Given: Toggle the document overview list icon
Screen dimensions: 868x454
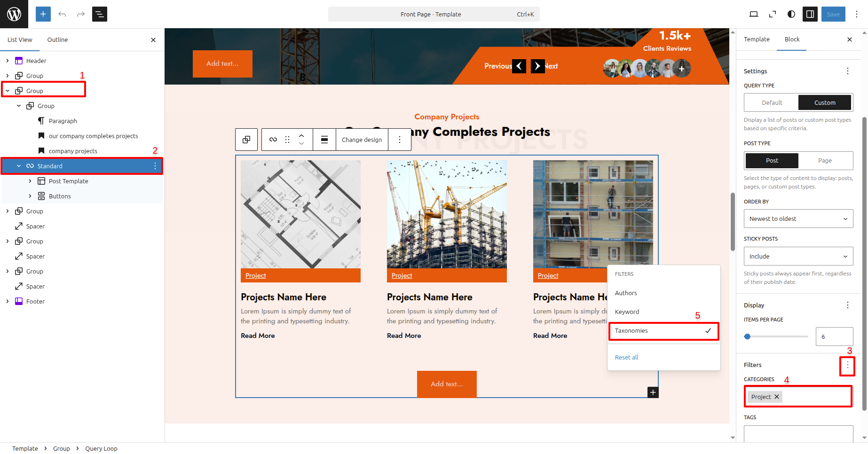Looking at the screenshot, I should pyautogui.click(x=100, y=14).
